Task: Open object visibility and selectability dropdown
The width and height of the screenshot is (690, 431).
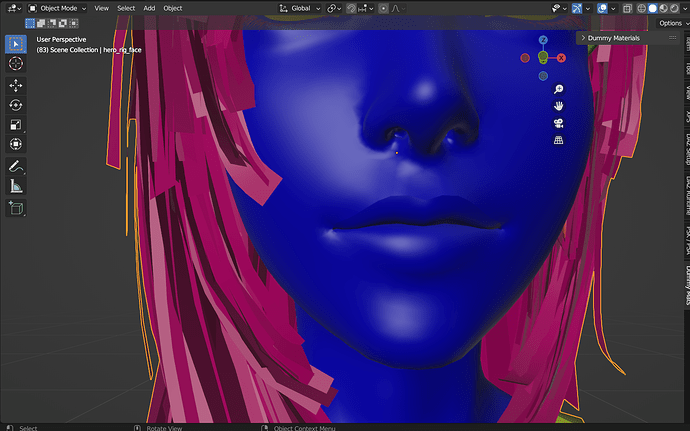Action: [559, 8]
